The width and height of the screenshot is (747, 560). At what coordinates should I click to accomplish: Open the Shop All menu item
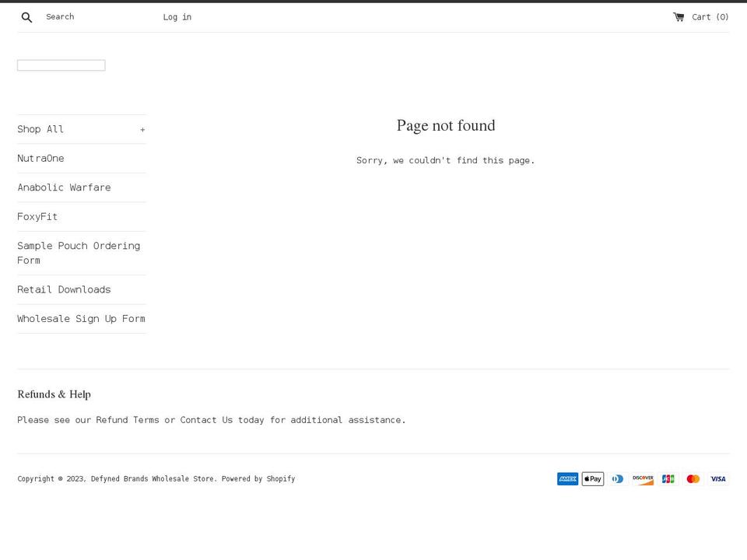tap(40, 129)
